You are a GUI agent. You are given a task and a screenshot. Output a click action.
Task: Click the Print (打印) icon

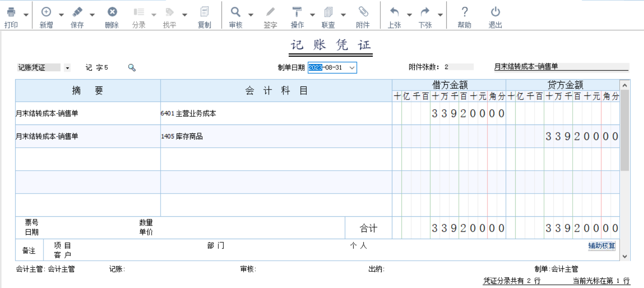coord(11,13)
